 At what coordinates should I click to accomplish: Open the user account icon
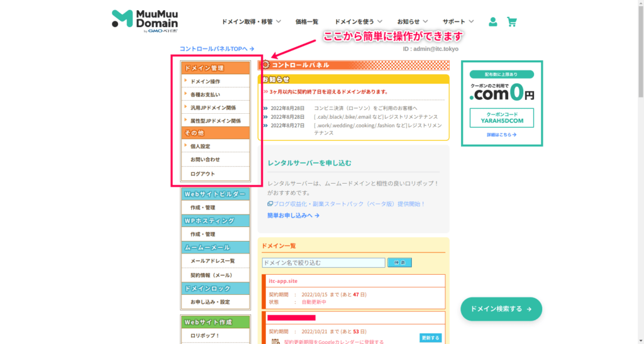(493, 22)
